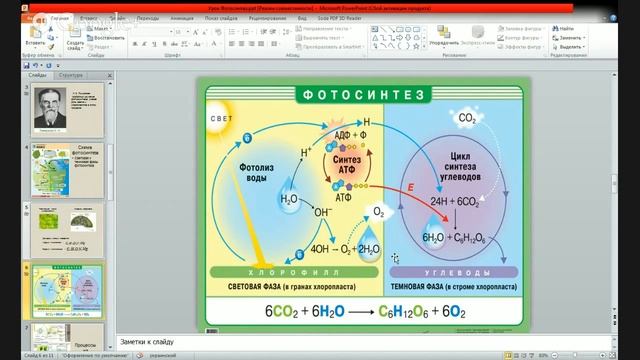The image size is (640, 360).
Task: Open Shape Outline (Контур фигуры) menu
Action: click(x=520, y=38)
